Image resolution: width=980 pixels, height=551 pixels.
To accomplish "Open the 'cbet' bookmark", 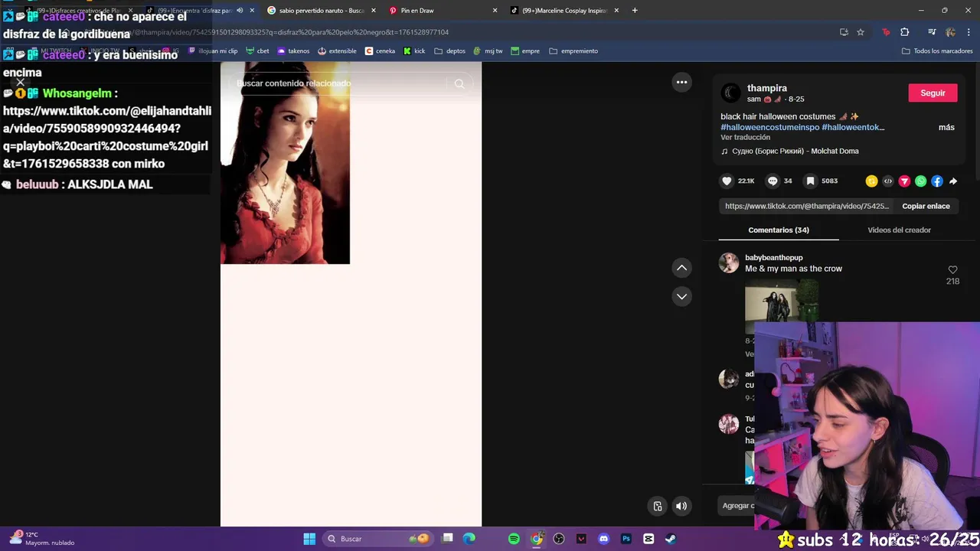I will (257, 51).
